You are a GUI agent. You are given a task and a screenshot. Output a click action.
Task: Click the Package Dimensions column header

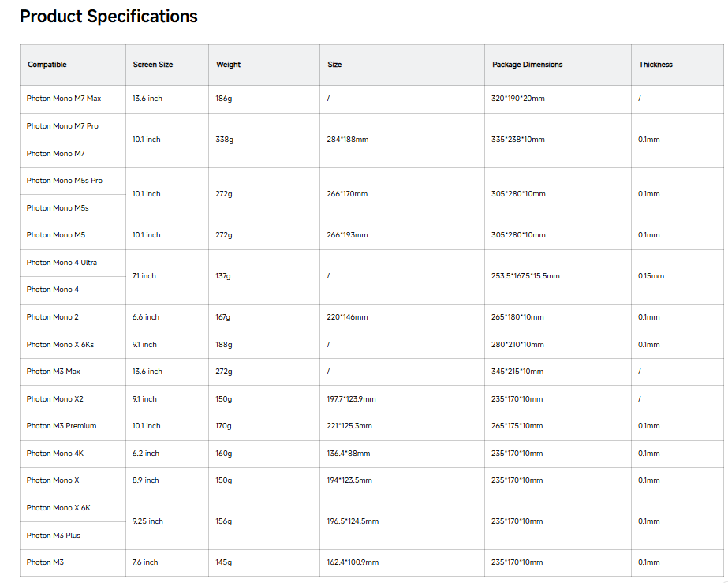[528, 65]
